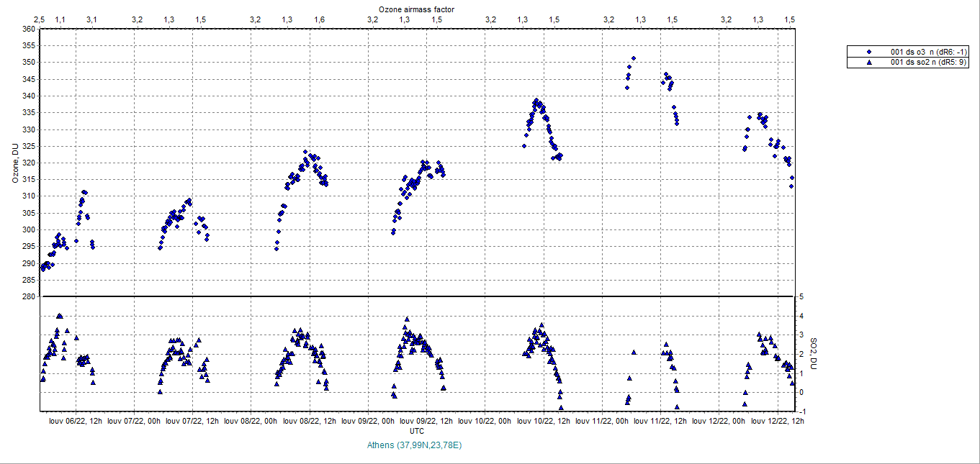Click the blue diamond o3 legend marker

click(x=868, y=52)
